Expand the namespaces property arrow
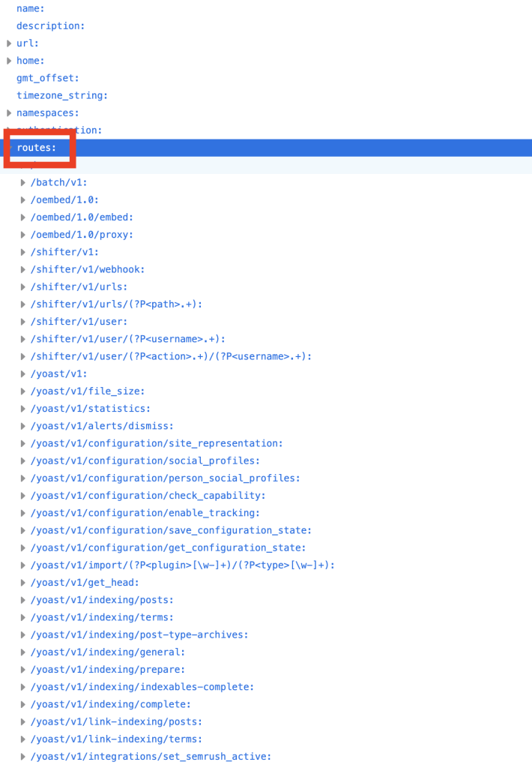 tap(9, 113)
